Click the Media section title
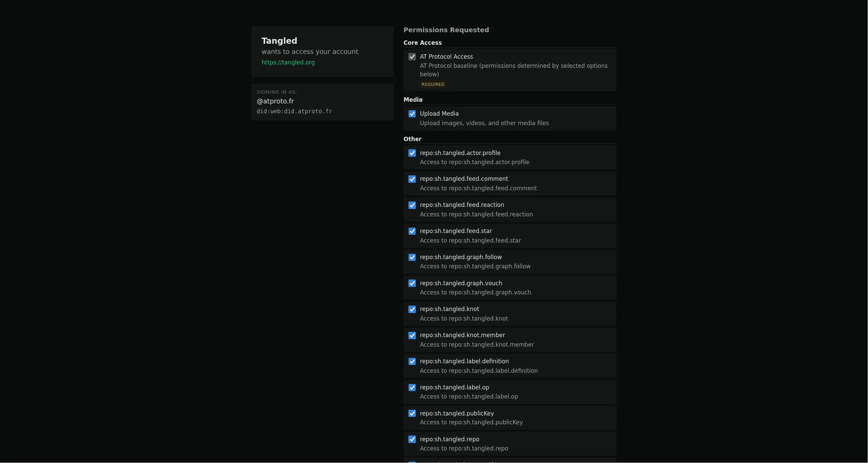Viewport: 868px width, 463px height. coord(413,100)
